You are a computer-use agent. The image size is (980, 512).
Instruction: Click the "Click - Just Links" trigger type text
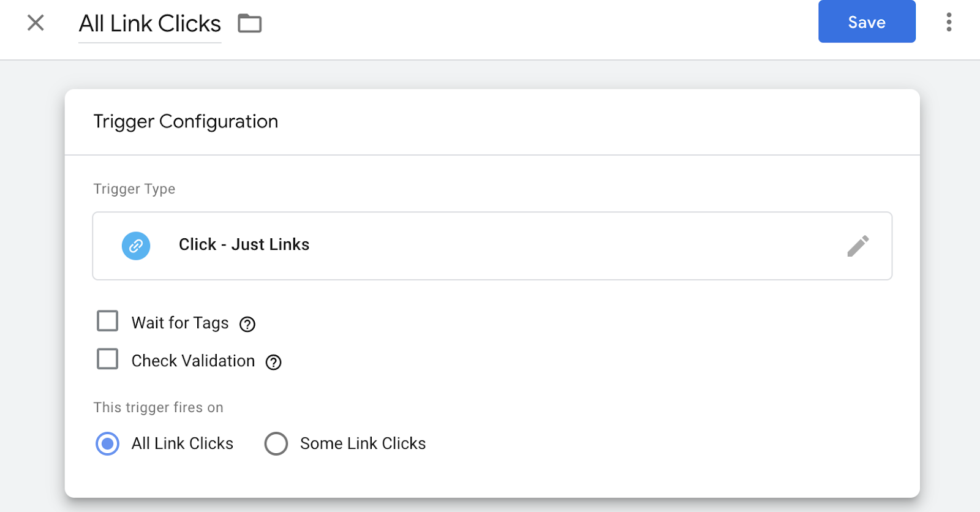[244, 244]
